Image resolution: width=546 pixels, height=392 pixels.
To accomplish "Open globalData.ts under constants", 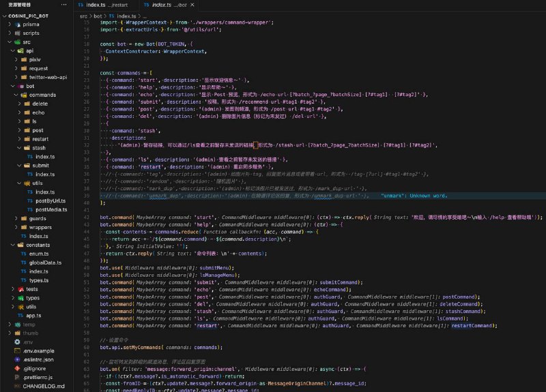I will [47, 262].
